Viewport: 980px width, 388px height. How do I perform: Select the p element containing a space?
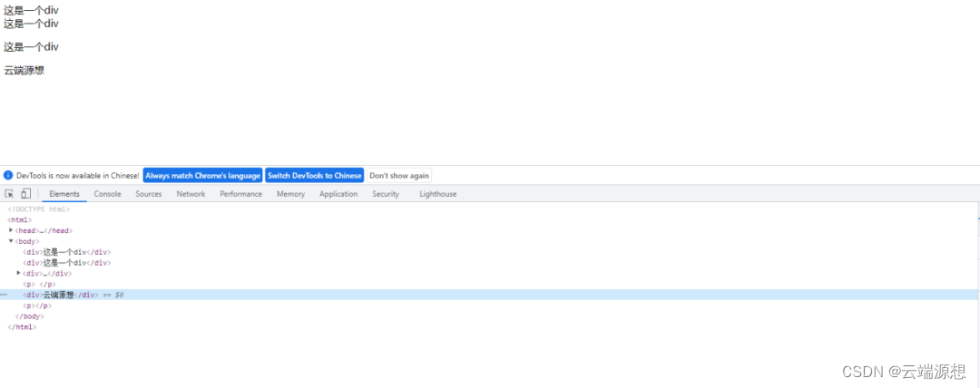coord(39,284)
